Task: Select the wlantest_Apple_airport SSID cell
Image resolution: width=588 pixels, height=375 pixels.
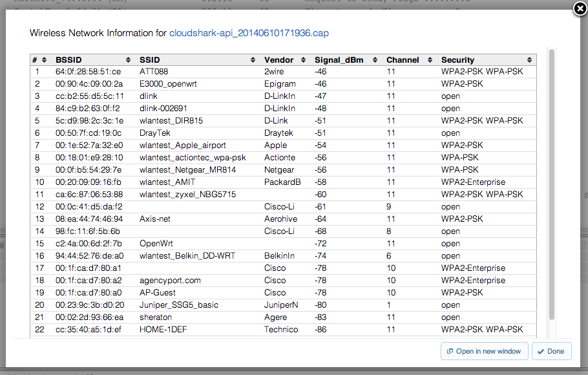Action: [x=183, y=145]
